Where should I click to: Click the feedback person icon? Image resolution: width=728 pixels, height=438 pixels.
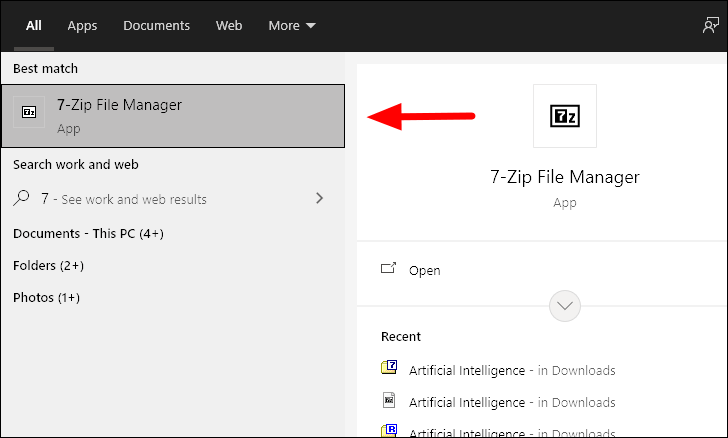click(710, 26)
